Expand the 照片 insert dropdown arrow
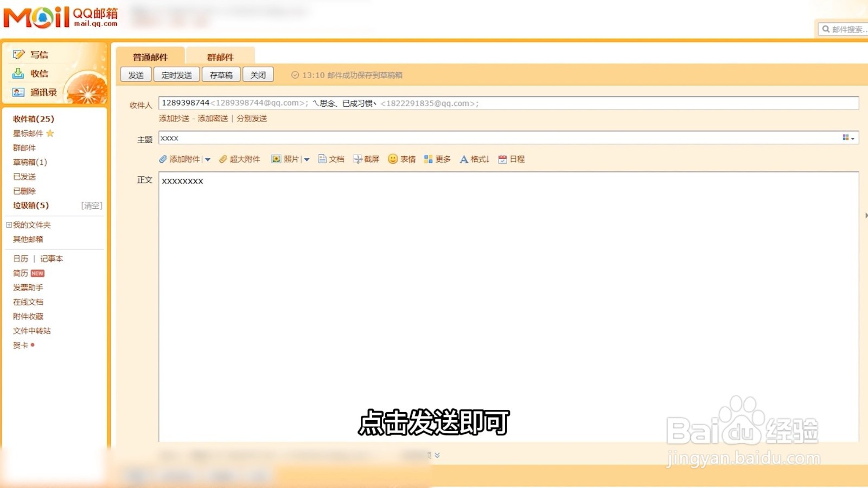 307,159
